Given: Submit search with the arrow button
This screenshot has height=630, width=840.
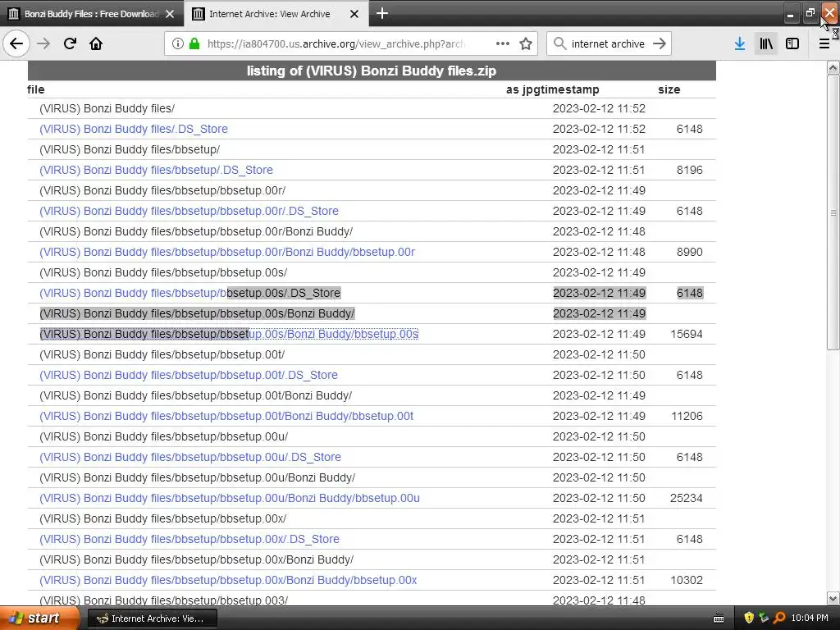Looking at the screenshot, I should (x=660, y=43).
